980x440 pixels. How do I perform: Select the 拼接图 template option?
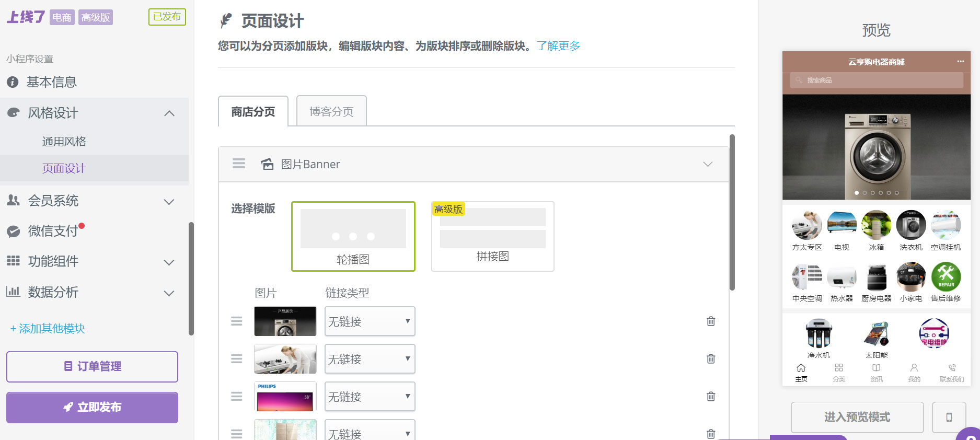492,236
